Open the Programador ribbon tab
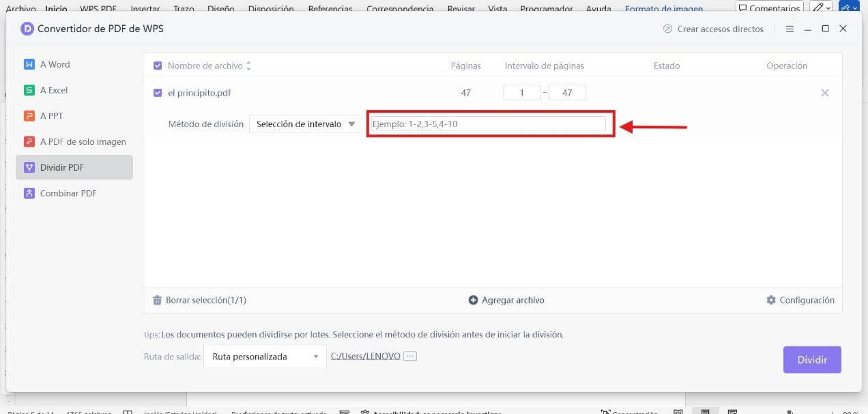The height and width of the screenshot is (414, 868). (x=546, y=9)
